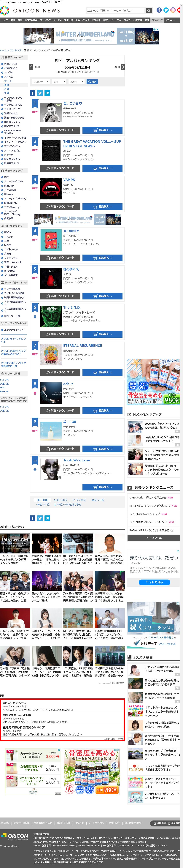Open the 音楽 menu item in navigation
183x868 pixels.
[x=20, y=20]
